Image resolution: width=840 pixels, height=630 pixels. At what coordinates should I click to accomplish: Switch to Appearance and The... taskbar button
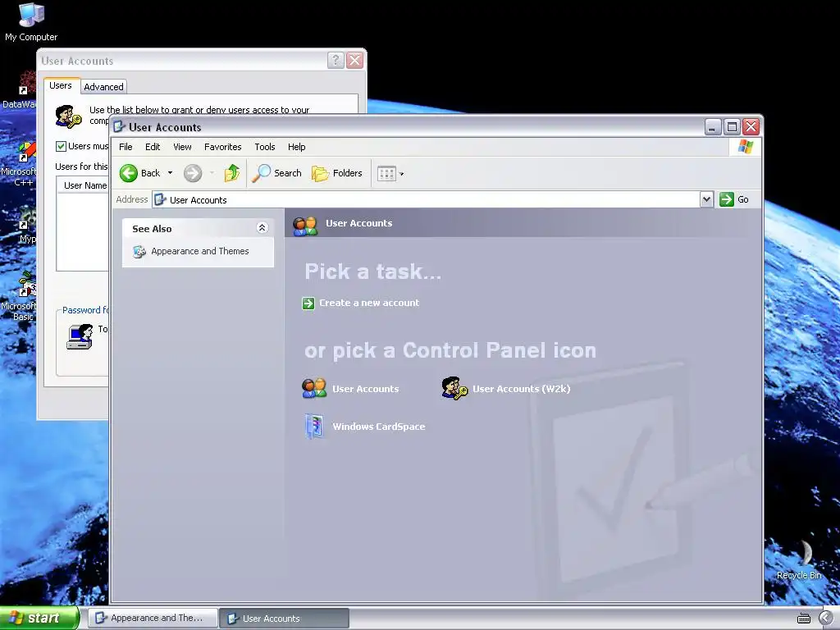(153, 618)
